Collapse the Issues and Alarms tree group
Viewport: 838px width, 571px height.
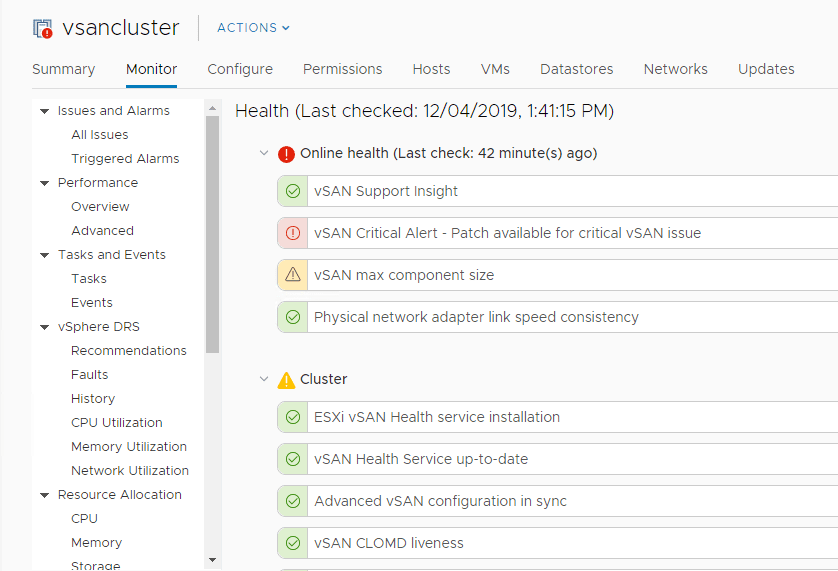[x=45, y=111]
